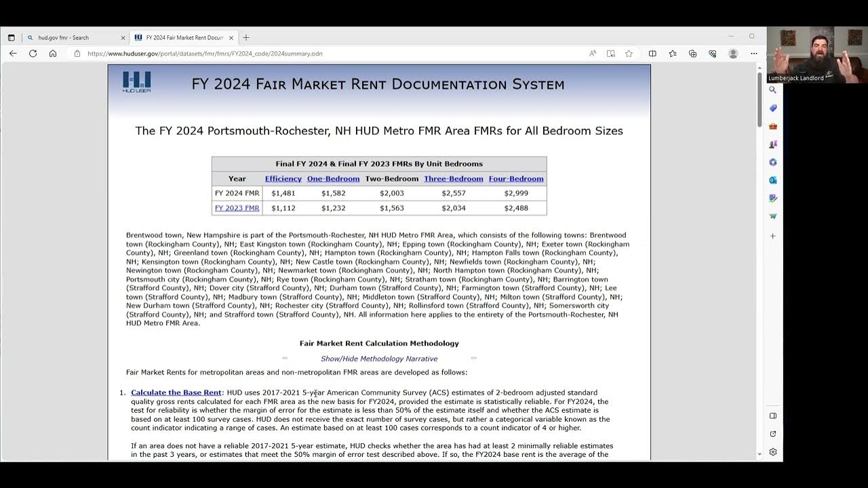The height and width of the screenshot is (488, 868).
Task: Open a new browser tab
Action: tap(246, 38)
